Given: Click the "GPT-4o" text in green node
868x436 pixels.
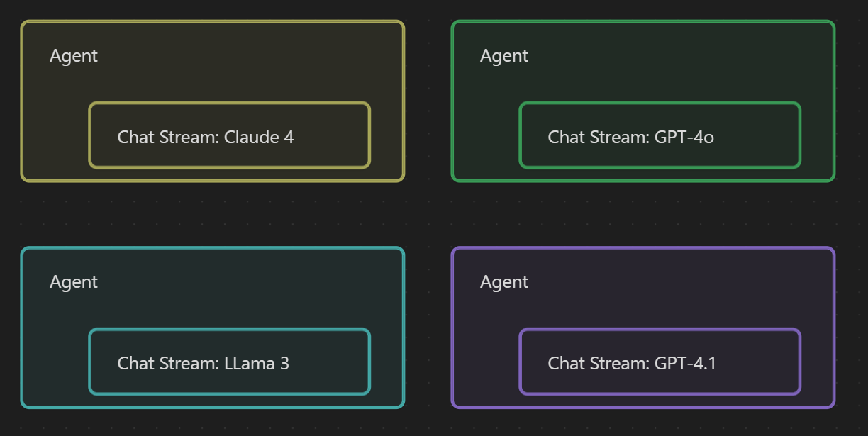Looking at the screenshot, I should point(684,137).
